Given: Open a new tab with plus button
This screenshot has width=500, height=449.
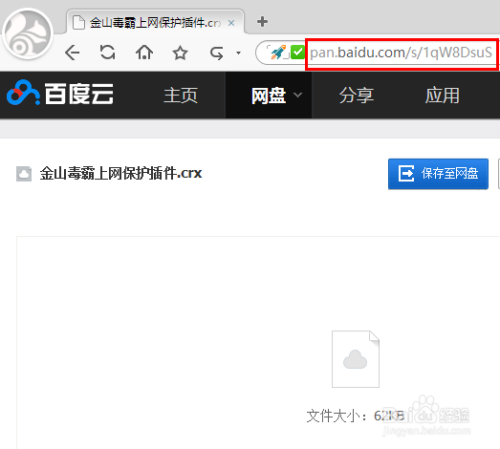Looking at the screenshot, I should (262, 22).
